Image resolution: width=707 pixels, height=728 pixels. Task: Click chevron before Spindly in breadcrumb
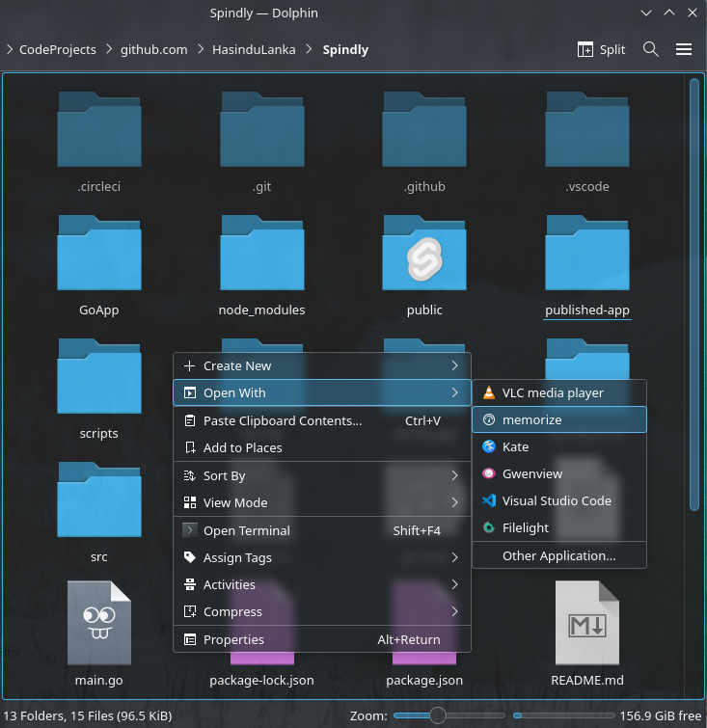pos(309,49)
